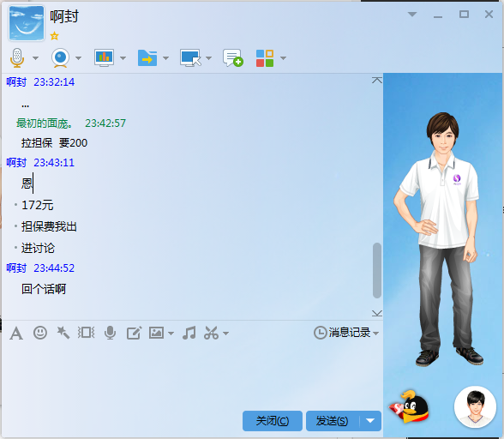Share music using the note icon
The height and width of the screenshot is (439, 504).
coord(189,333)
